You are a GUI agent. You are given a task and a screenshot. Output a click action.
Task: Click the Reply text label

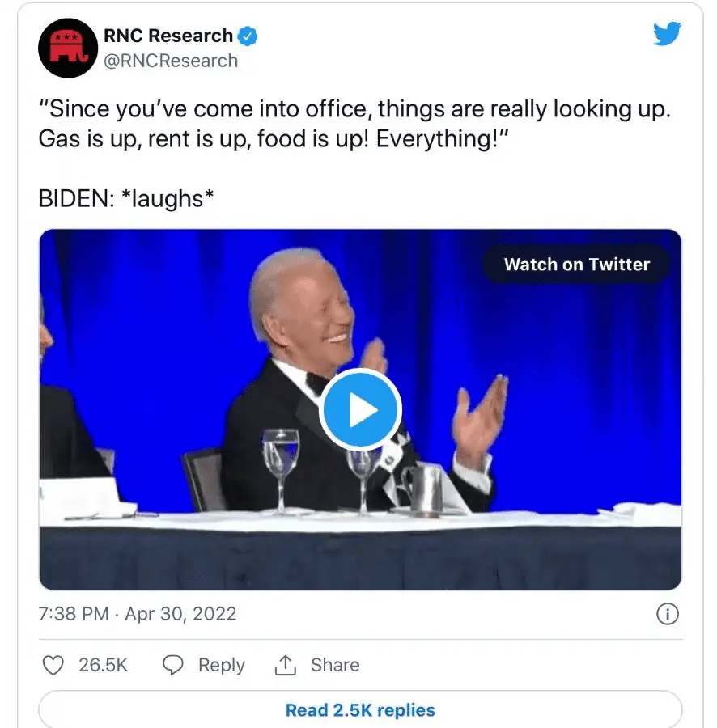(221, 665)
